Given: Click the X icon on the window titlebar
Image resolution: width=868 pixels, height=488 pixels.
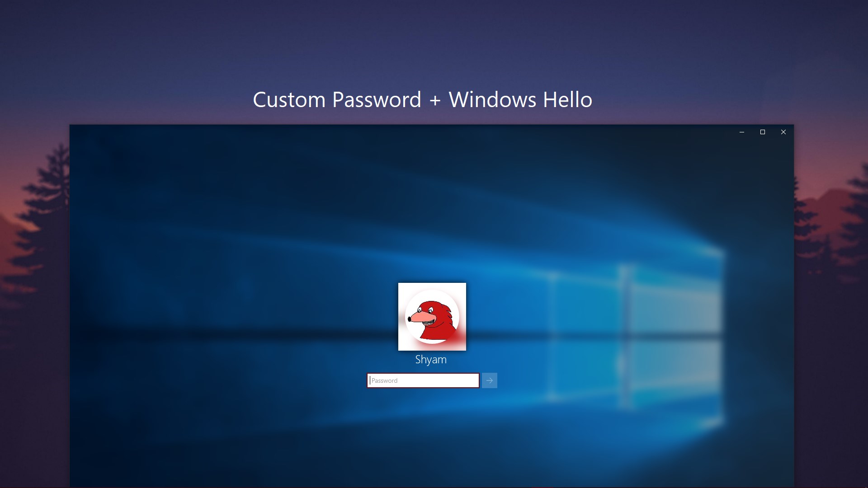Looking at the screenshot, I should tap(783, 132).
